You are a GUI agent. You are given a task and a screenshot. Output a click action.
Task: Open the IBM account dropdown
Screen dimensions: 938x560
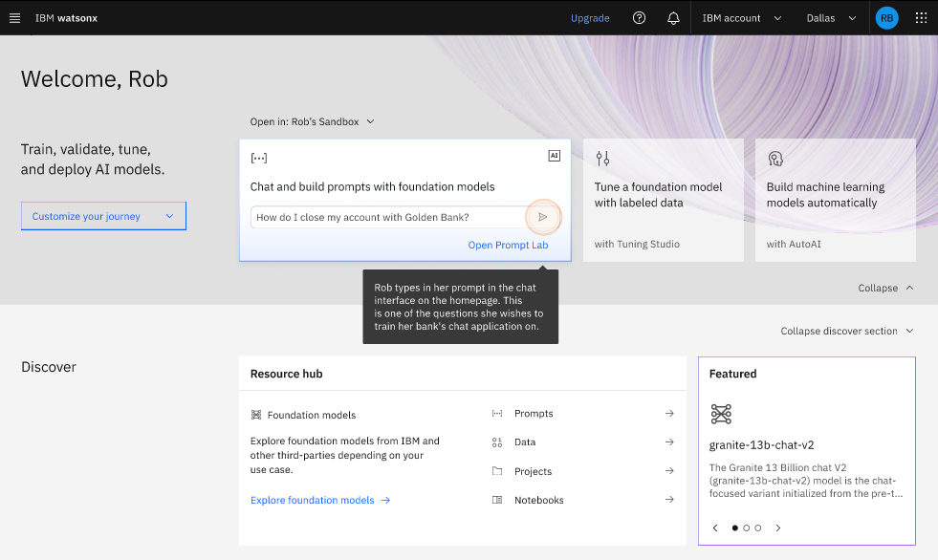coord(742,18)
